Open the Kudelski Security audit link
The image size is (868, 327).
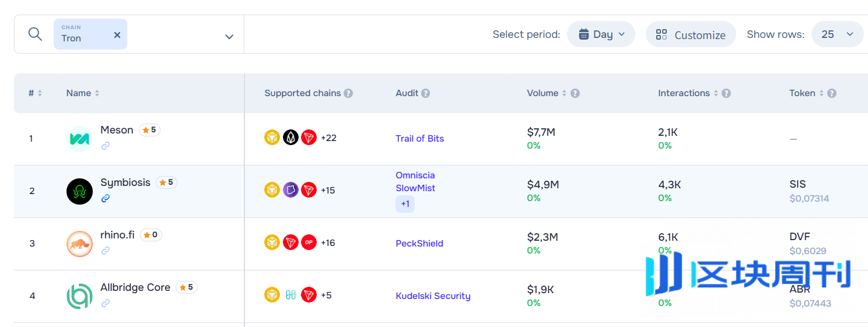433,296
